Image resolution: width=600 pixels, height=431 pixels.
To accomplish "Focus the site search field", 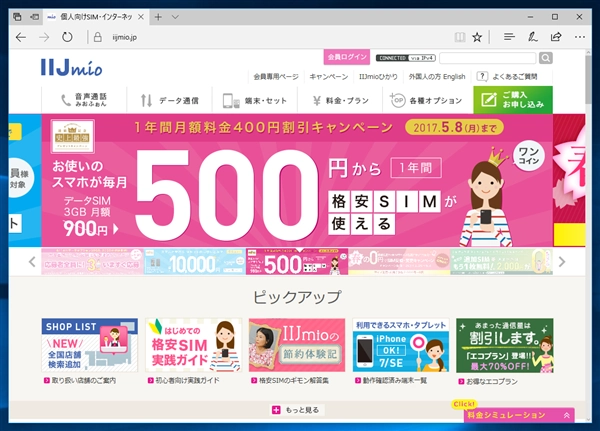I will pyautogui.click(x=488, y=58).
